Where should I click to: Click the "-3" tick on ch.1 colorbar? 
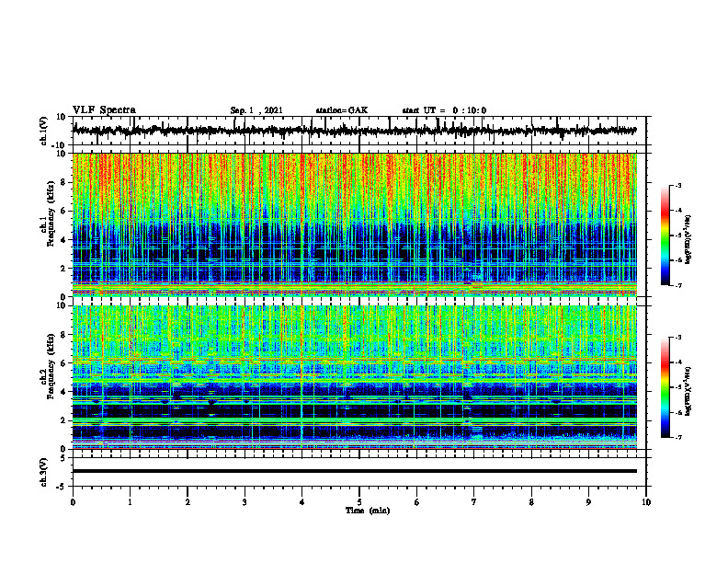point(678,185)
